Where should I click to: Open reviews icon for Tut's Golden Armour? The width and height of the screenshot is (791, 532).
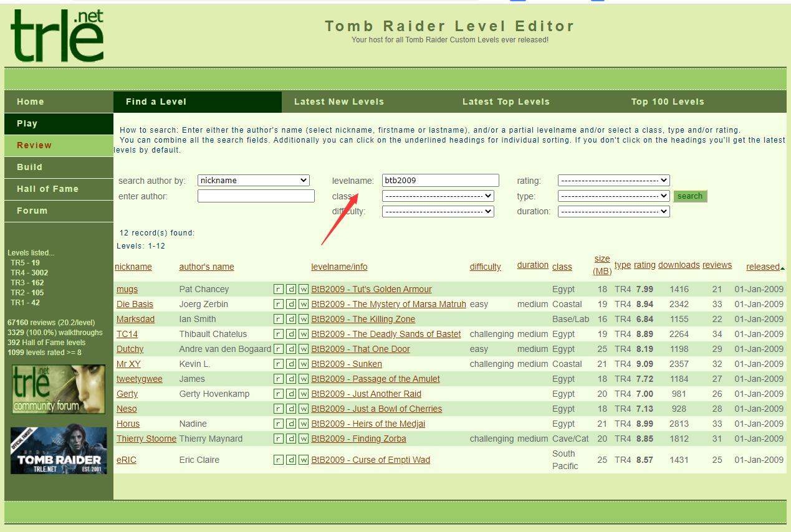(279, 289)
